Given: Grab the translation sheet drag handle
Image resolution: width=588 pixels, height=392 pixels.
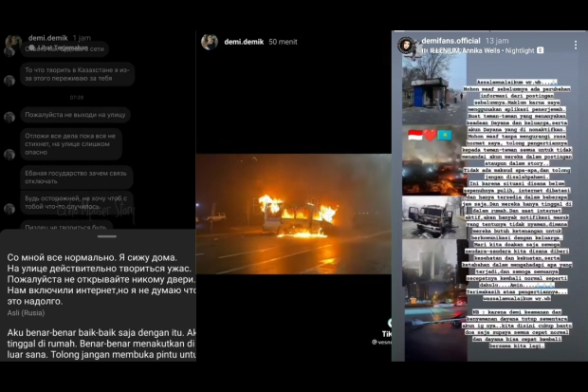Looking at the screenshot, I should click(107, 236).
